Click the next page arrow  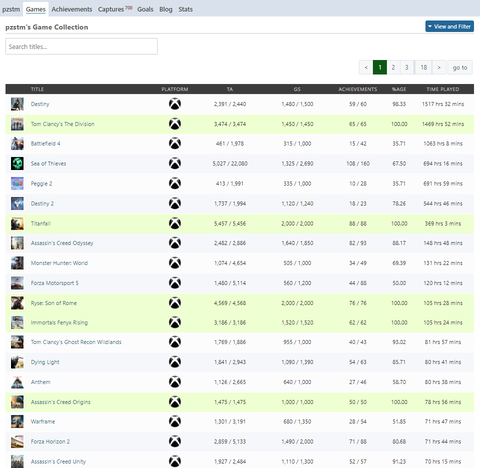point(439,67)
